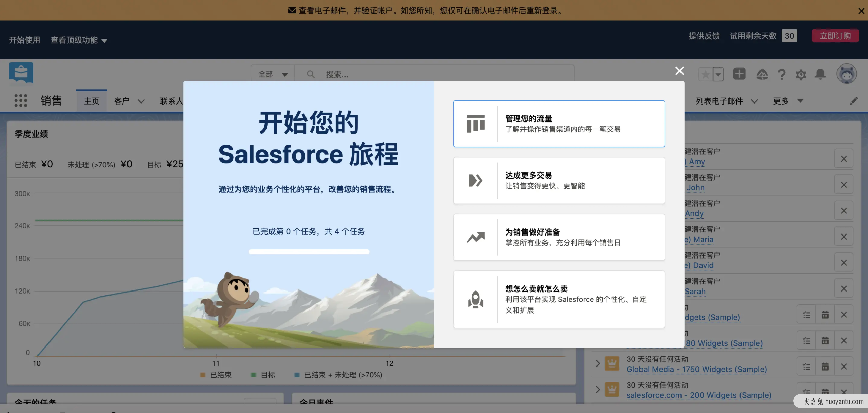Select 为销售做好准备 trend icon
868x413 pixels.
475,237
